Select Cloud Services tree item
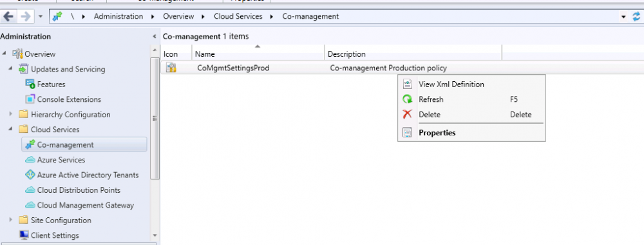This screenshot has height=245, width=644. pos(55,130)
